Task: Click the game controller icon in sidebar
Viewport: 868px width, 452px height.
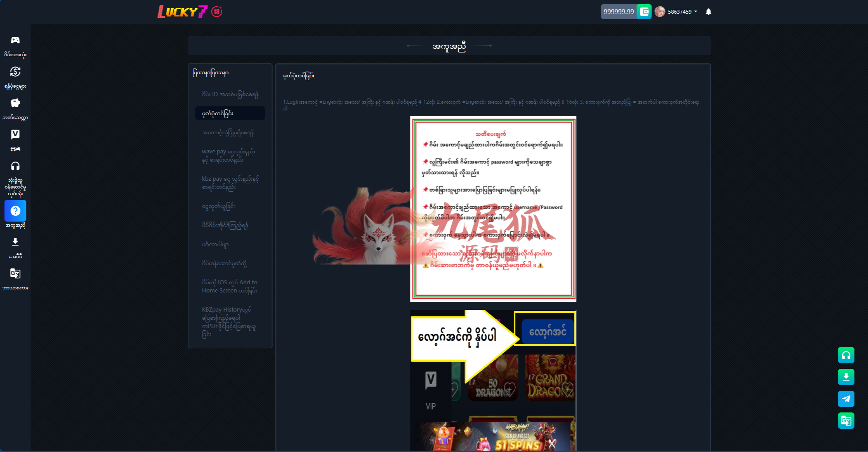Action: click(15, 41)
